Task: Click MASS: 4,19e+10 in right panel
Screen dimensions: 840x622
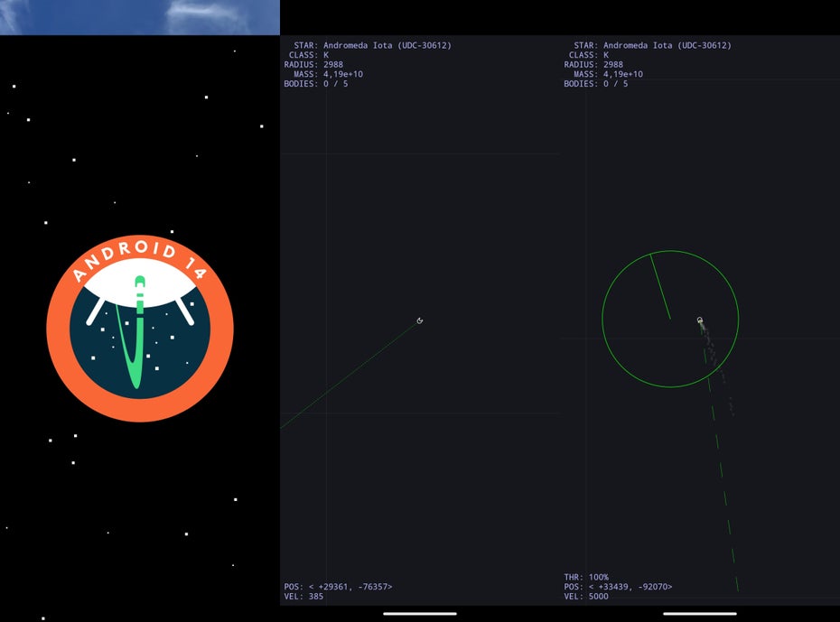Action: click(x=608, y=74)
